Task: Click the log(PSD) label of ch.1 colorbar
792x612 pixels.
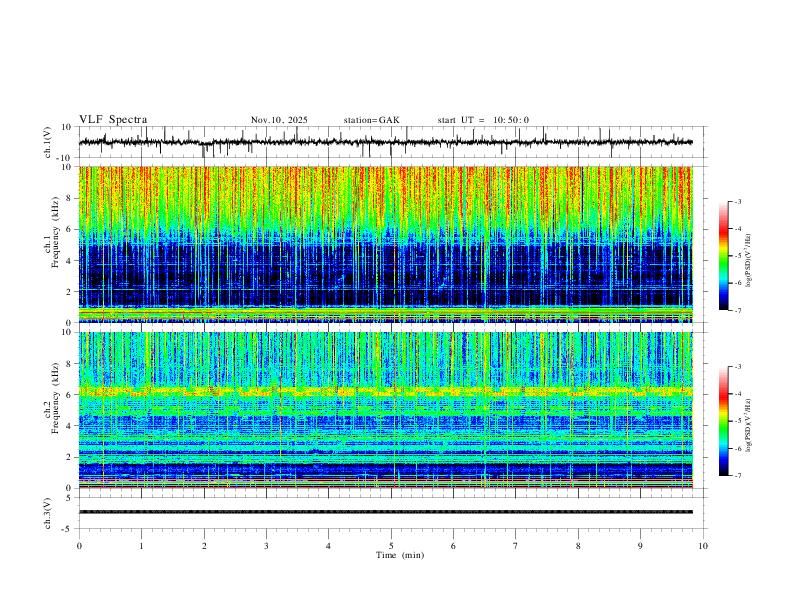Action: [749, 261]
